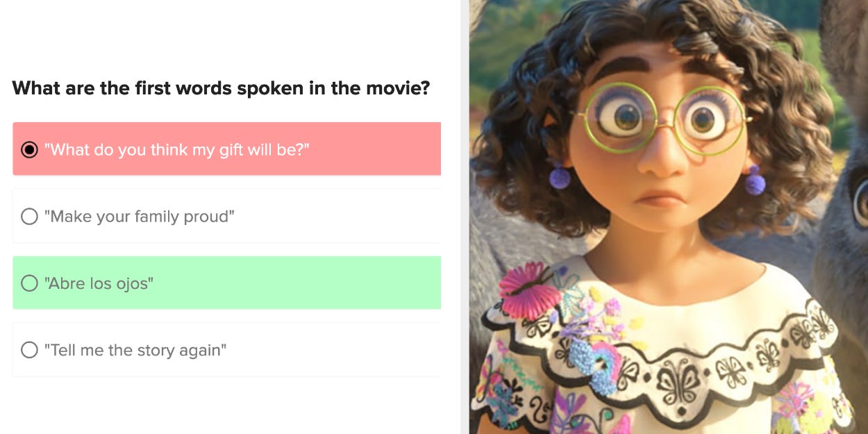Click the "Make your family proud" answer text
The width and height of the screenshot is (868, 434).
click(x=140, y=217)
